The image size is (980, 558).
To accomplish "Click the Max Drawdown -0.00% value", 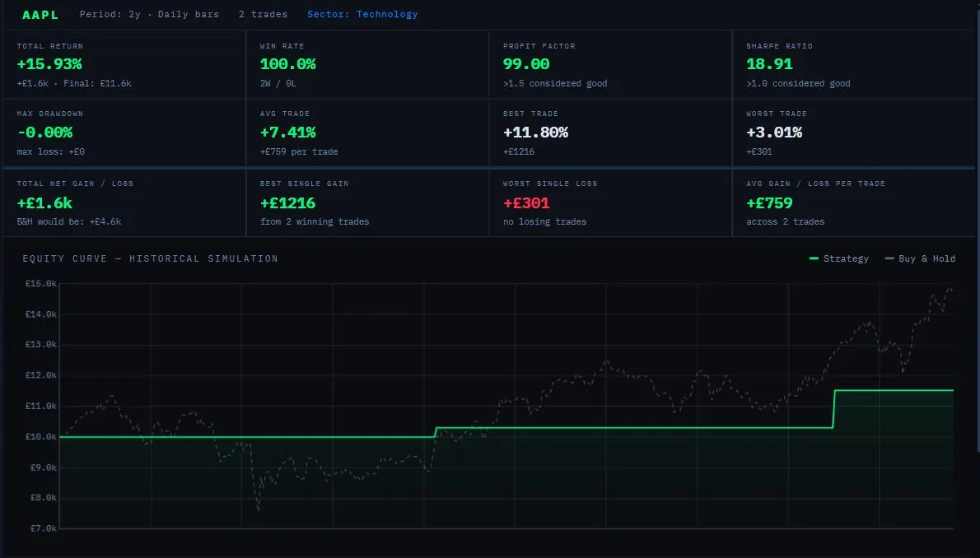I will pyautogui.click(x=44, y=132).
